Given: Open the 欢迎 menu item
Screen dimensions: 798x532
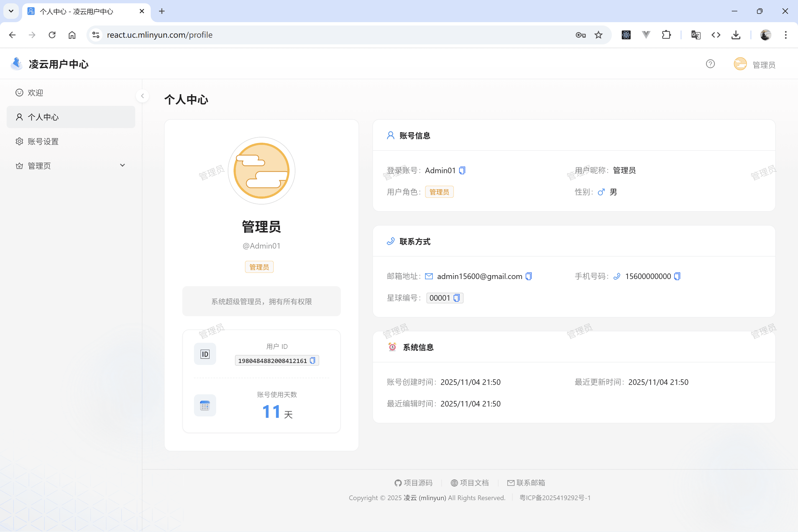Looking at the screenshot, I should (71, 93).
